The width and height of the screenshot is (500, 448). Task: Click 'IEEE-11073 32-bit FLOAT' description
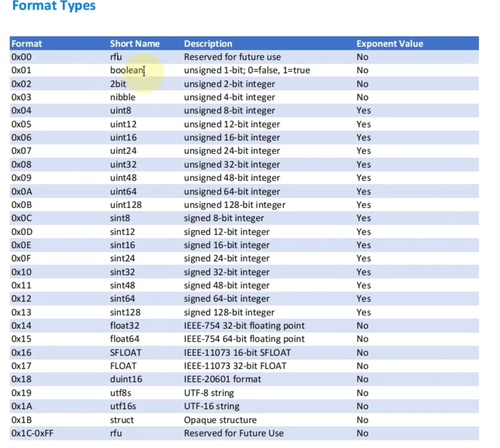click(x=235, y=366)
